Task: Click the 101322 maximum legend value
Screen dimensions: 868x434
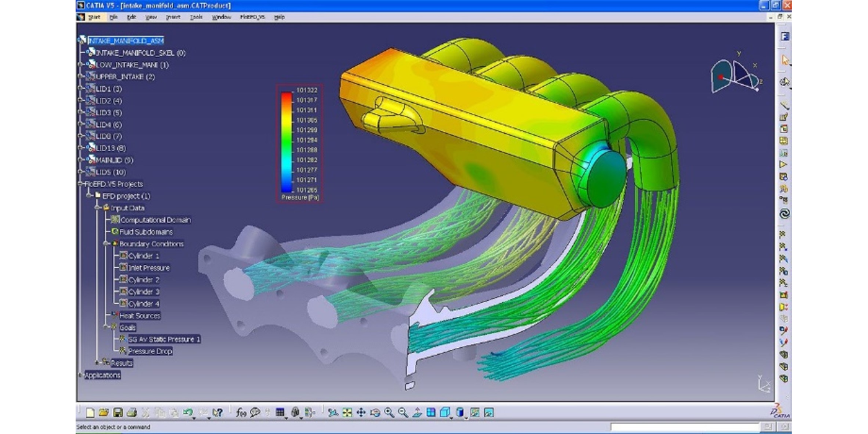Action: coord(307,90)
